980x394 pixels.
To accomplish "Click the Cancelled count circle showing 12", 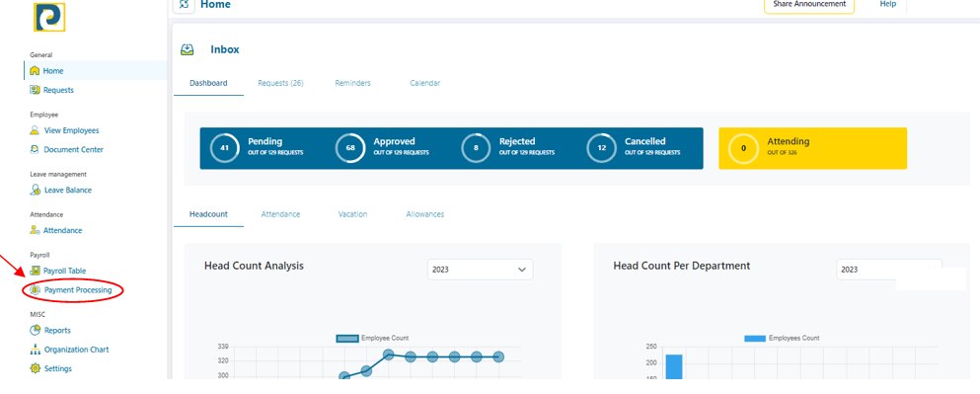I will tap(601, 148).
